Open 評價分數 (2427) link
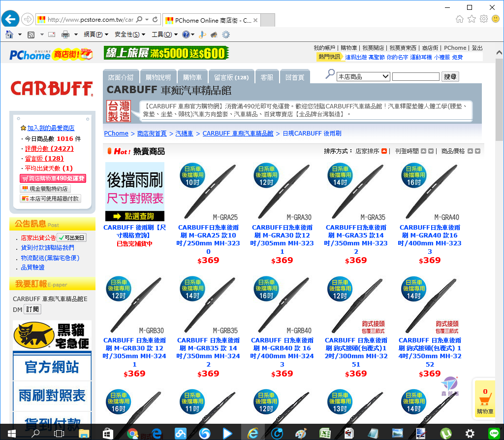Image resolution: width=504 pixels, height=440 pixels. click(49, 148)
